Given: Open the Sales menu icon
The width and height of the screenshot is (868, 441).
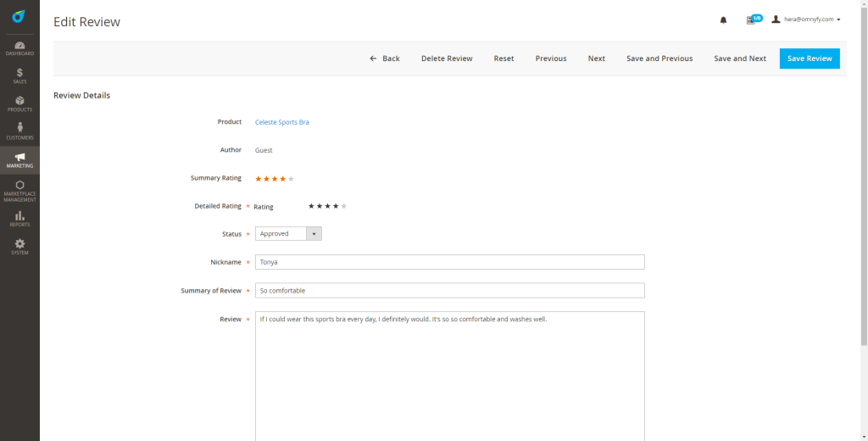Looking at the screenshot, I should (19, 75).
